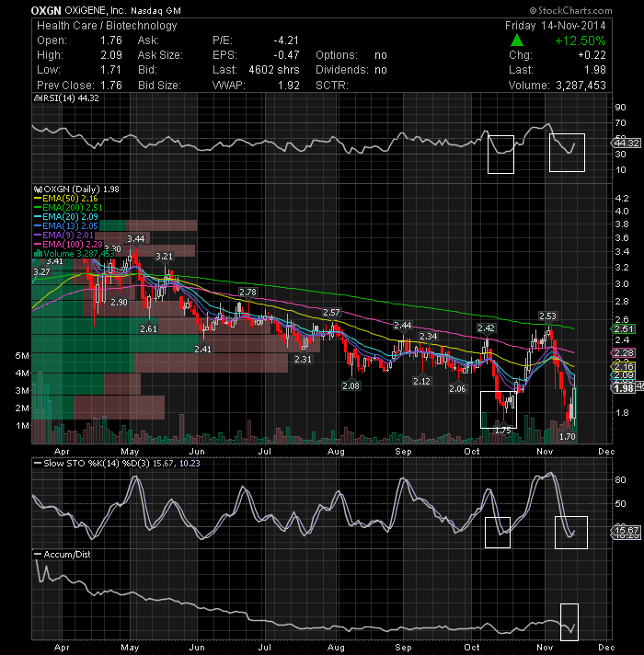Click the 1M volume axis label
Image resolution: width=644 pixels, height=655 pixels.
point(22,426)
